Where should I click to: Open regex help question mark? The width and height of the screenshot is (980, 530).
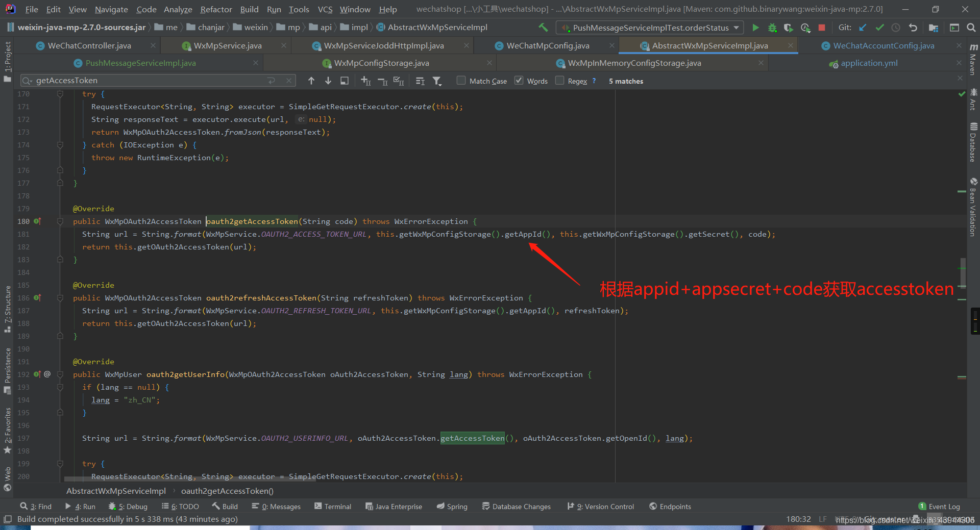click(x=594, y=81)
